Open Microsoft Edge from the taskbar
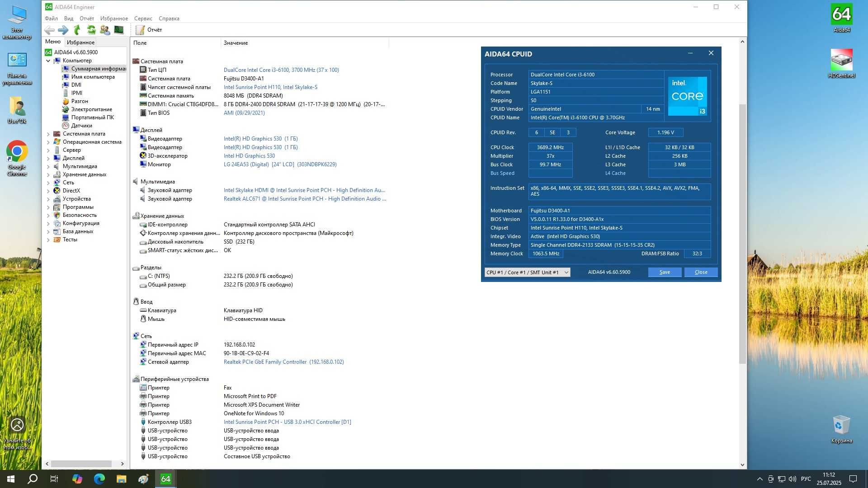 click(99, 479)
